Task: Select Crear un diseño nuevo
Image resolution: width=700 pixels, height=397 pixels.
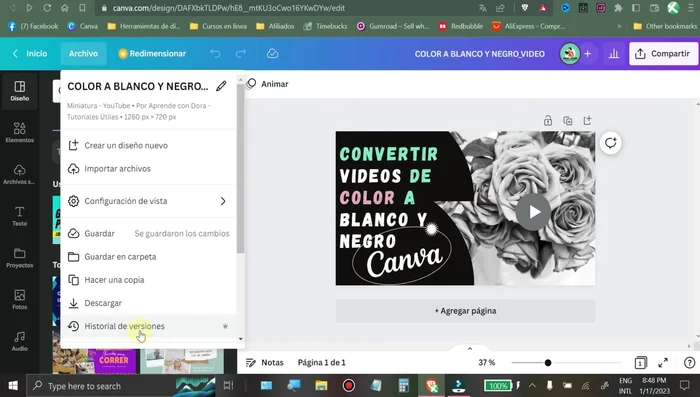Action: click(148, 146)
